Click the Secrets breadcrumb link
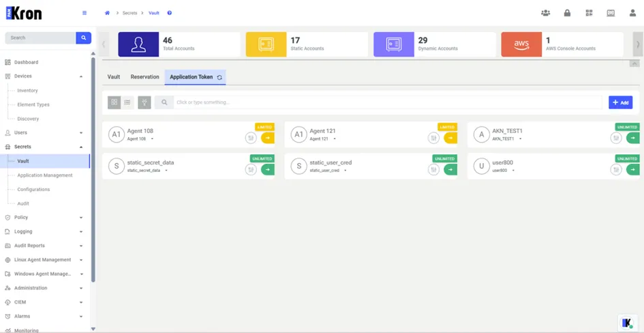Screen dimensions: 644x333 click(129, 13)
